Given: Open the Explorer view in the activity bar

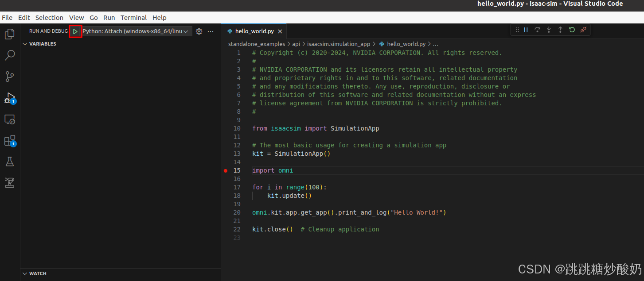Looking at the screenshot, I should (9, 34).
